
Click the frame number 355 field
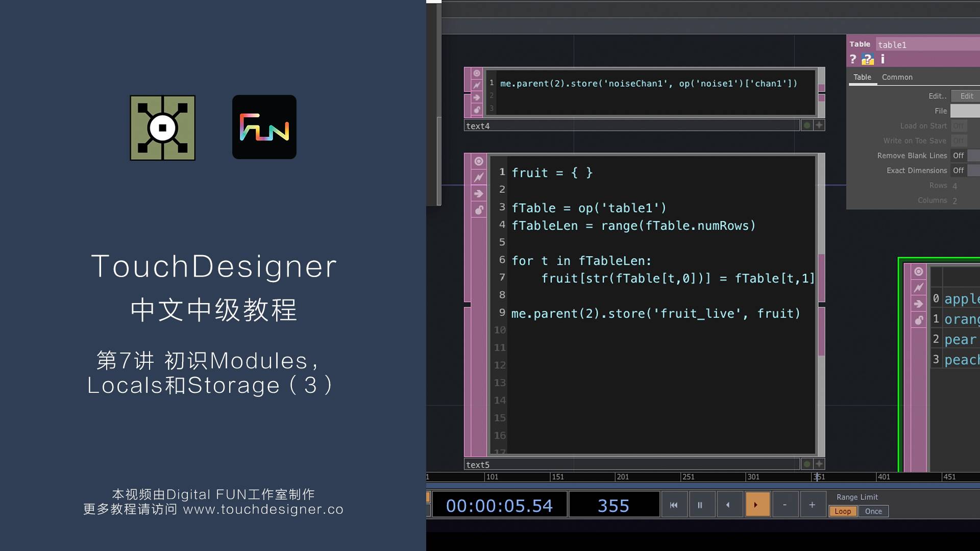pyautogui.click(x=614, y=505)
